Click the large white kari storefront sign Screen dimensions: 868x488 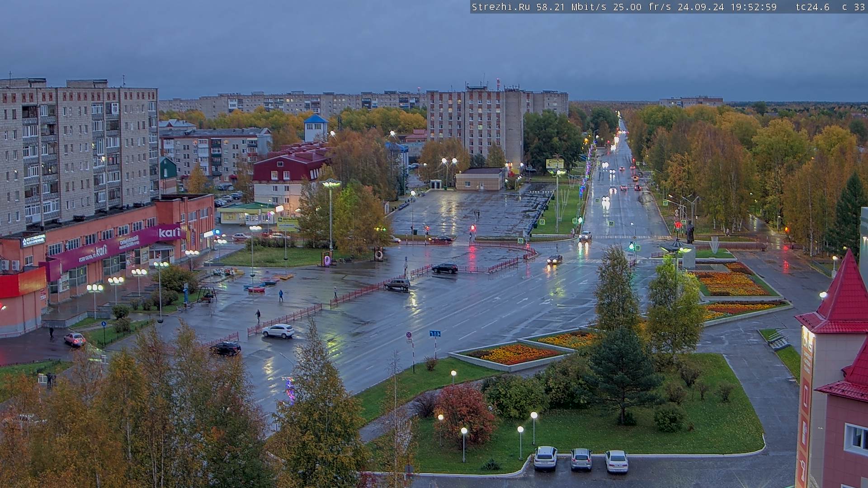170,233
